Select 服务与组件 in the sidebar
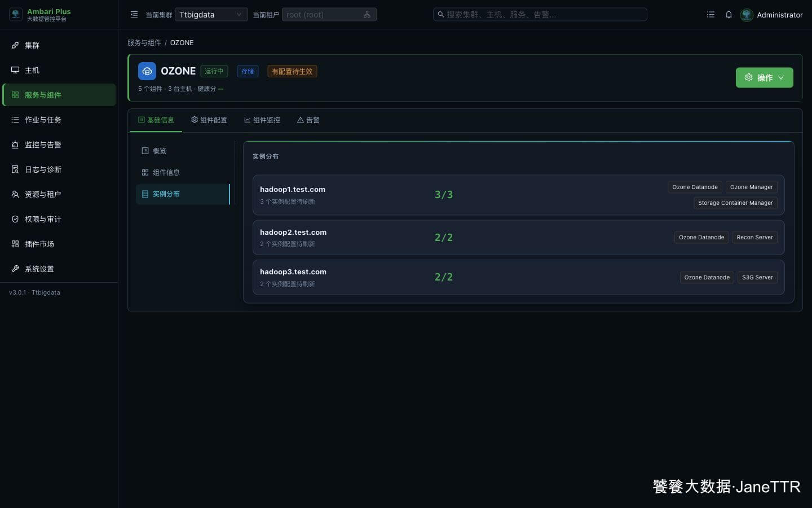 [x=59, y=95]
